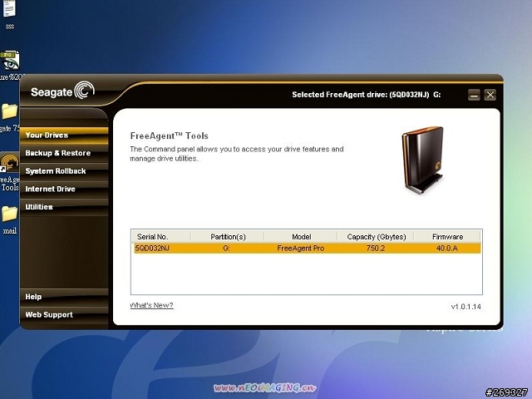Click the 750.2 capacity value
532x399 pixels.
coord(376,249)
